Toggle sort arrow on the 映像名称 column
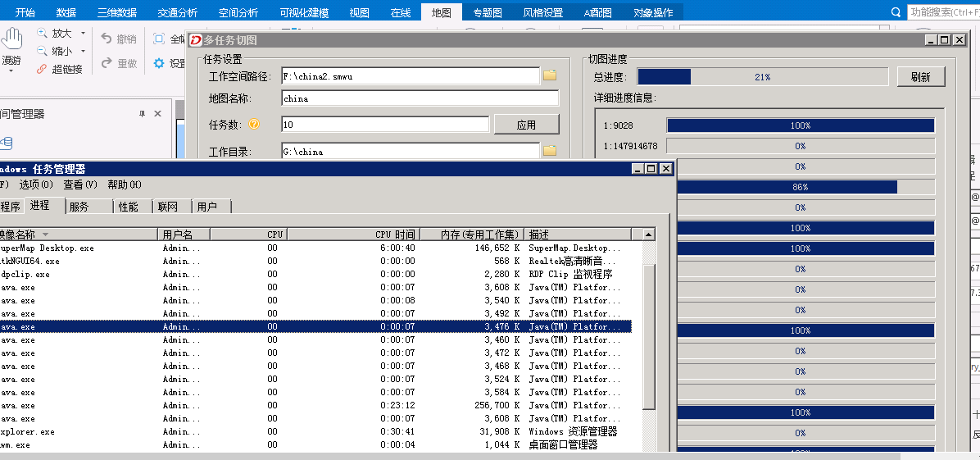Image resolution: width=980 pixels, height=460 pixels. click(x=46, y=235)
